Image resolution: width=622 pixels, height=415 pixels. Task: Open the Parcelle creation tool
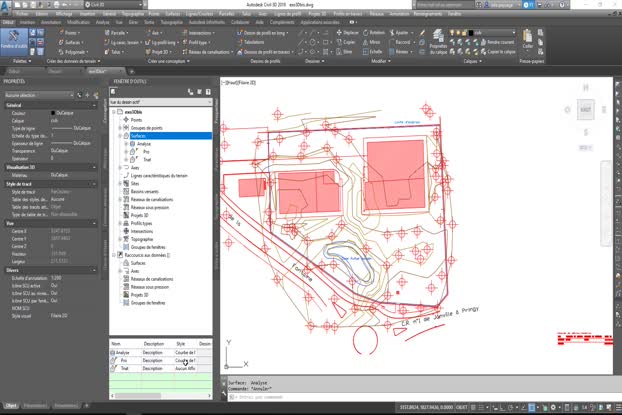(116, 33)
